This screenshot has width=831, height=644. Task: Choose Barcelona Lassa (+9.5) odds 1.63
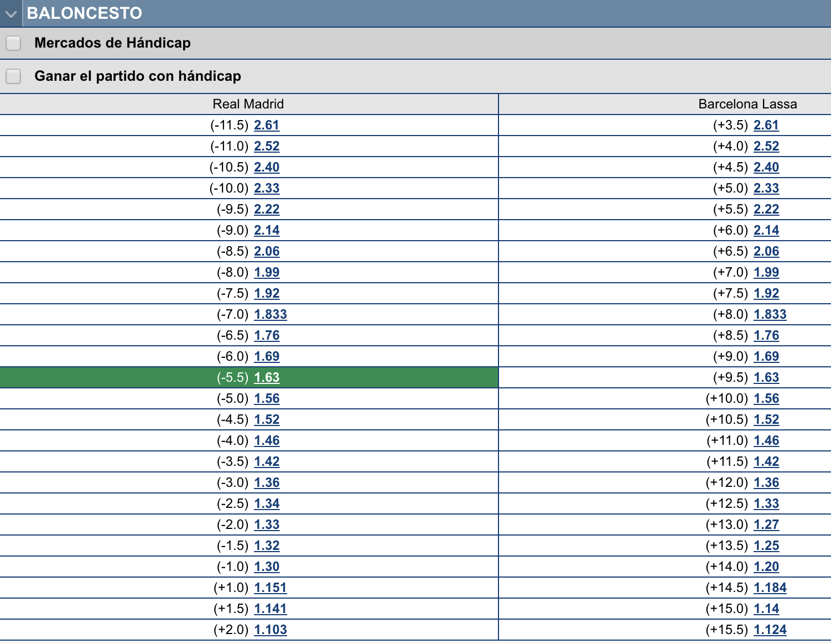coord(766,377)
